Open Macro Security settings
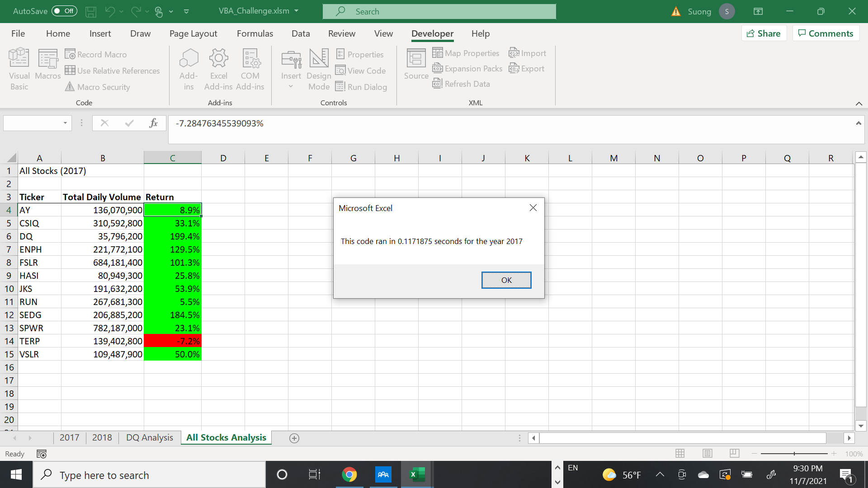 [98, 87]
